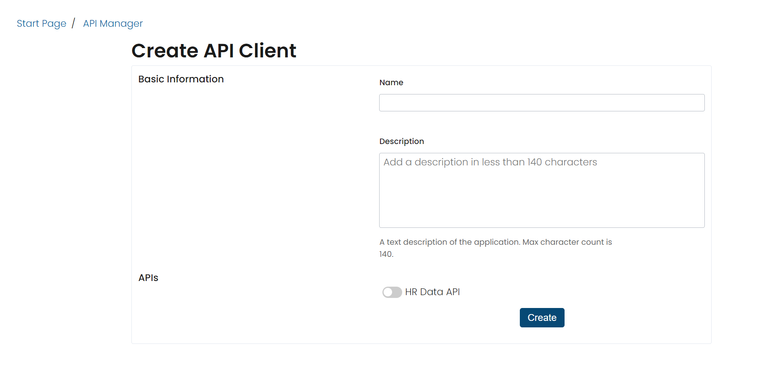Image resolution: width=760 pixels, height=367 pixels.
Task: Click the 'HR Data API' label text
Action: pyautogui.click(x=432, y=292)
